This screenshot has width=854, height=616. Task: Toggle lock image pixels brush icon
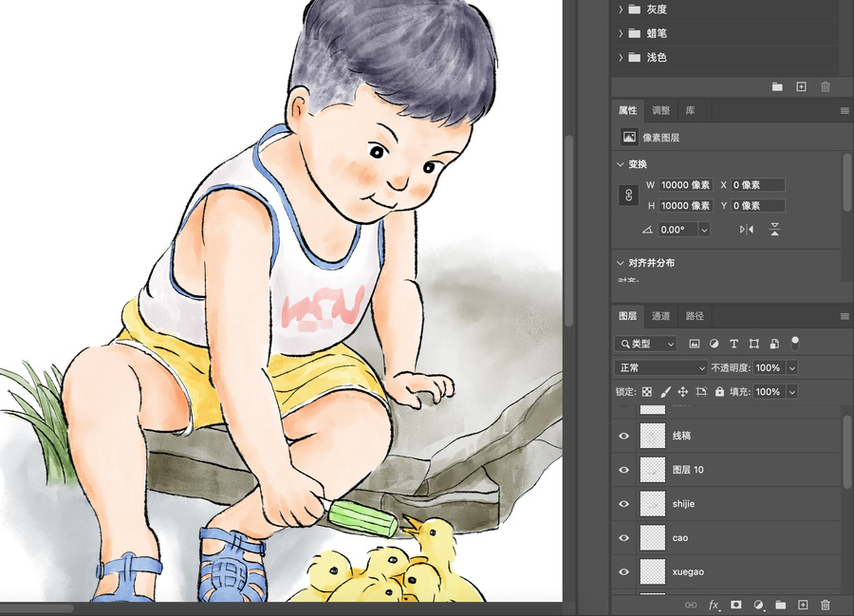665,392
